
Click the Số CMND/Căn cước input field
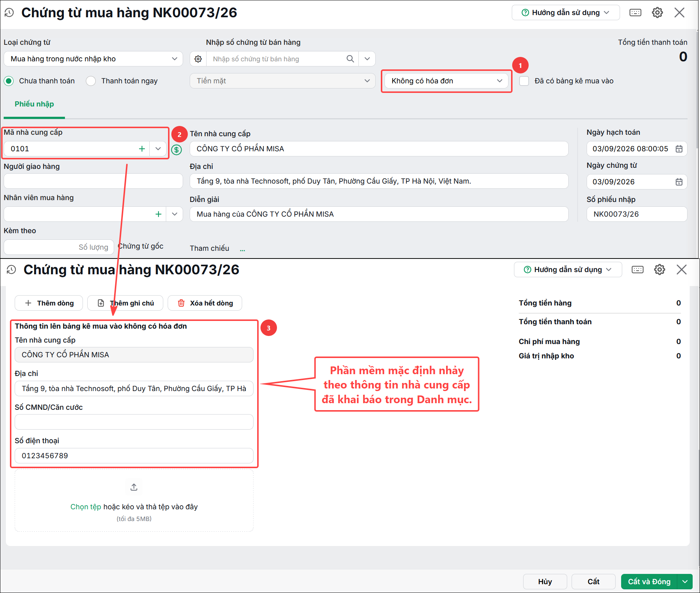(x=134, y=422)
